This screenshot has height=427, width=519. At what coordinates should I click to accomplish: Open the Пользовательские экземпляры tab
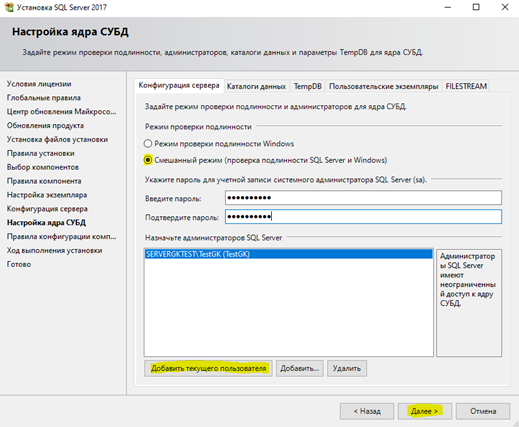pyautogui.click(x=383, y=86)
